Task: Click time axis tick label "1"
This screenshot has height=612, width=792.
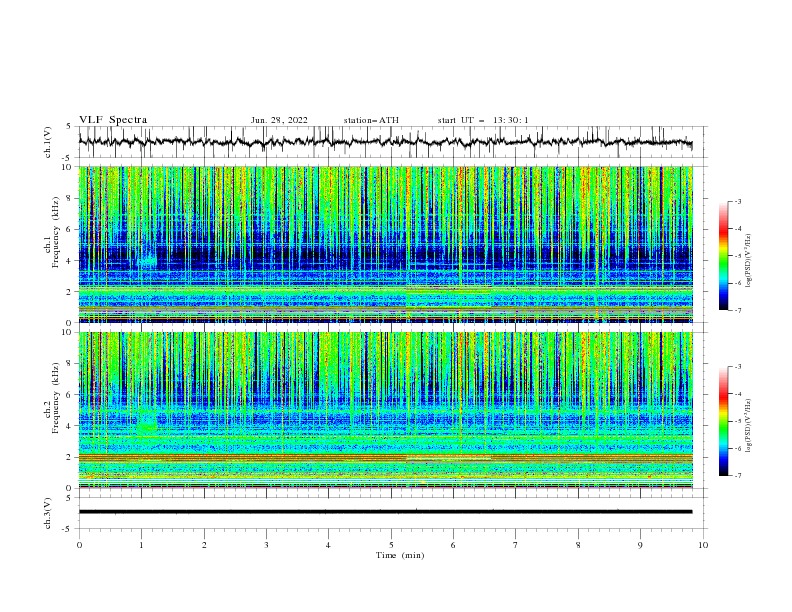Action: pyautogui.click(x=141, y=545)
